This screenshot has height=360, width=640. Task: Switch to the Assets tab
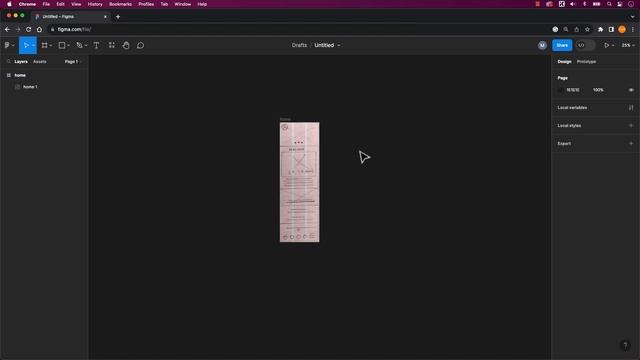[40, 62]
